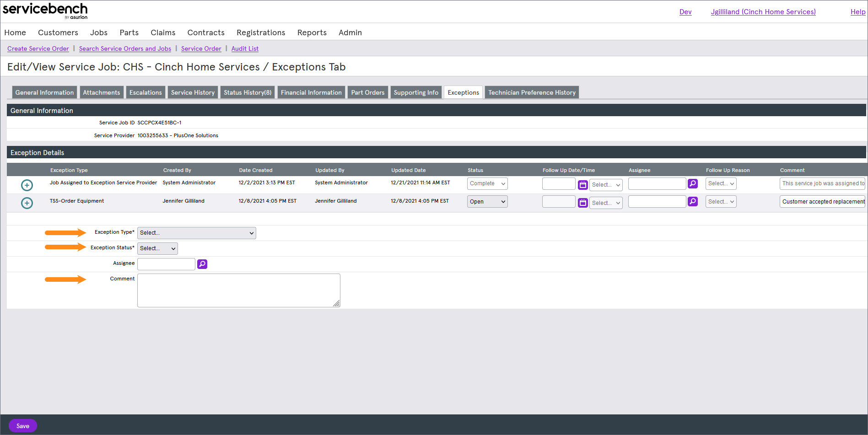The width and height of the screenshot is (868, 435).
Task: Open the Status History(8) tab
Action: pyautogui.click(x=248, y=92)
